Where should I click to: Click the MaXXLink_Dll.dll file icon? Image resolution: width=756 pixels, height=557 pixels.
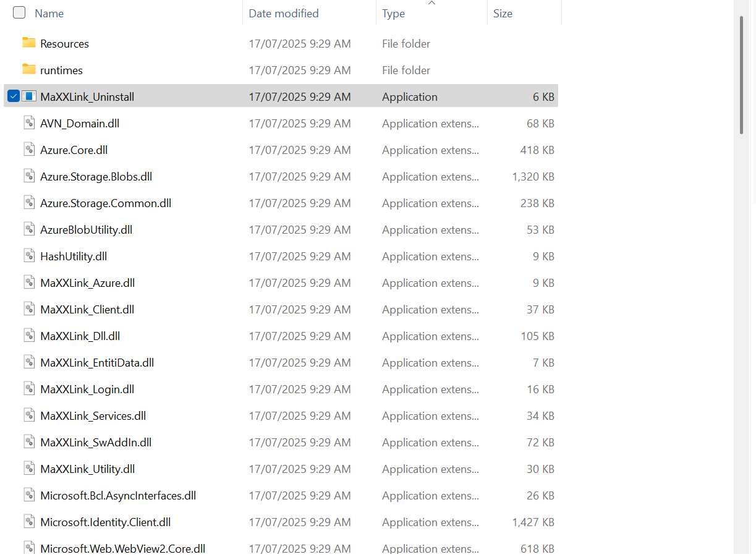[29, 336]
